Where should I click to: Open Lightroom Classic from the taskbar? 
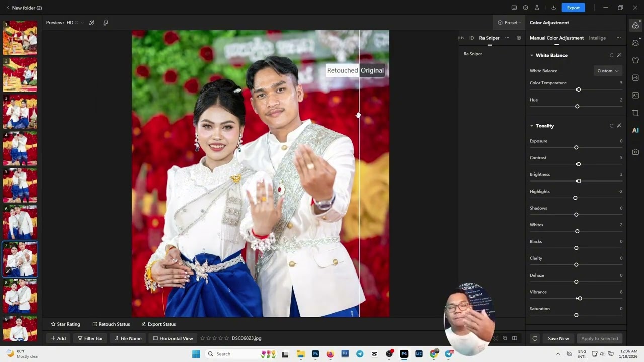click(x=419, y=354)
